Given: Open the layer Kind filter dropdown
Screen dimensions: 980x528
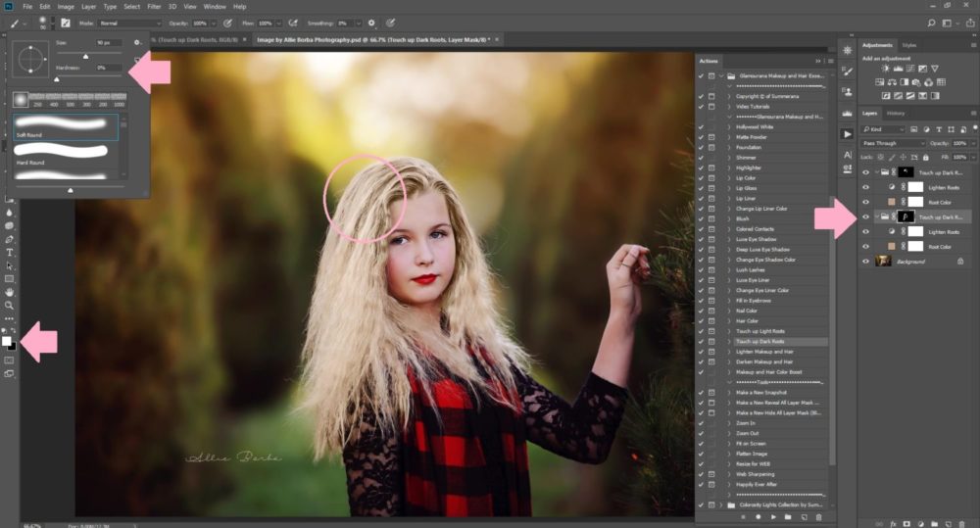Looking at the screenshot, I should 883,129.
